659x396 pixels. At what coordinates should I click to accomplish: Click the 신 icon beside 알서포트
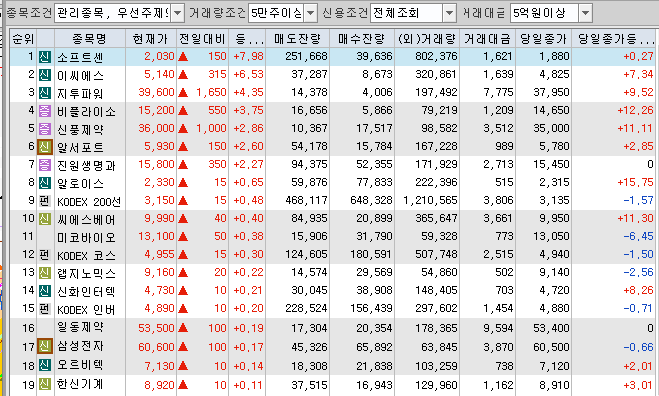[x=45, y=147]
